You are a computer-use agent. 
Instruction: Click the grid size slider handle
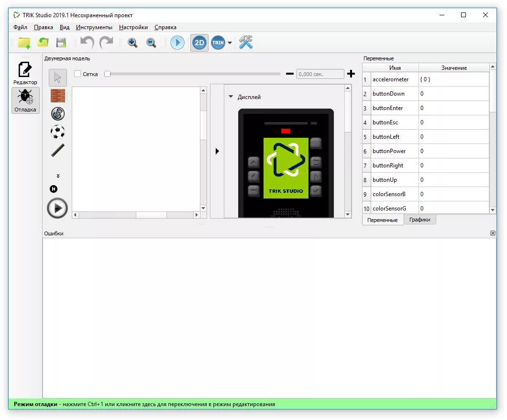(107, 74)
